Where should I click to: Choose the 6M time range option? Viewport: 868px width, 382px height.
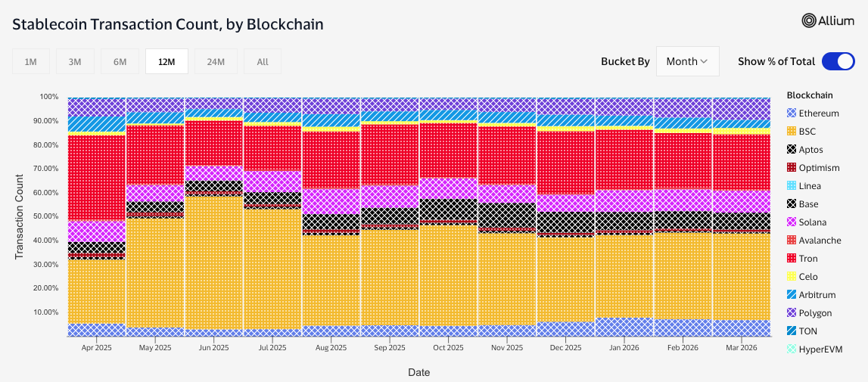pos(120,62)
